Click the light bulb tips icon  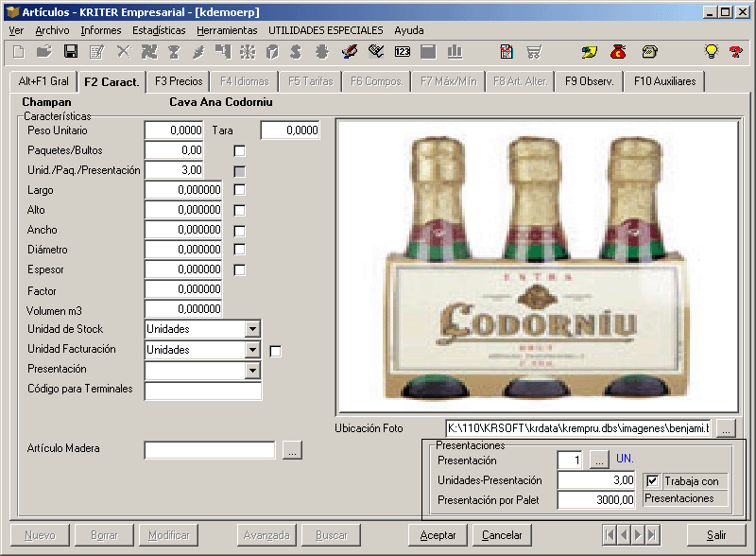[x=712, y=52]
